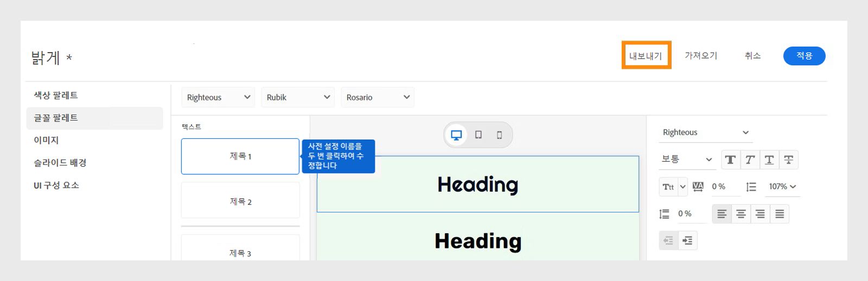This screenshot has height=281, width=868.
Task: Switch preview to tablet device icon
Action: [478, 135]
